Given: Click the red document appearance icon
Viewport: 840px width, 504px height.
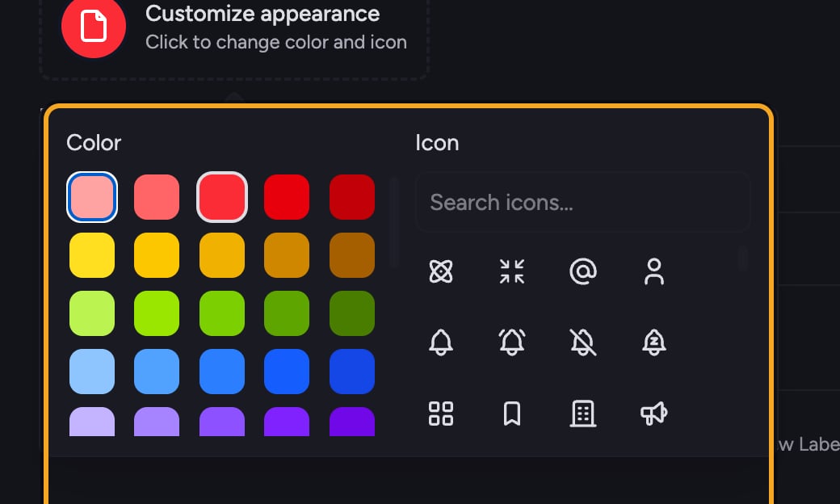Looking at the screenshot, I should click(x=94, y=26).
